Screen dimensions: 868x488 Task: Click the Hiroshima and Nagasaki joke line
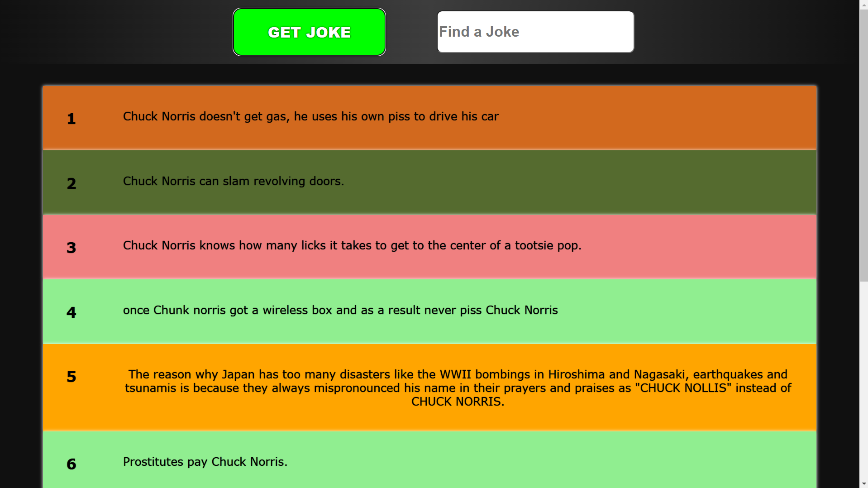(x=458, y=374)
